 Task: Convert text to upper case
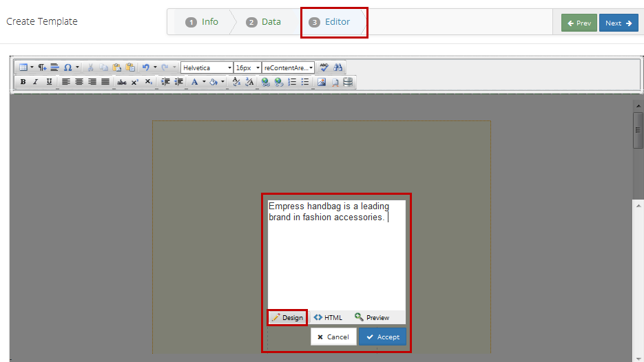pos(249,82)
